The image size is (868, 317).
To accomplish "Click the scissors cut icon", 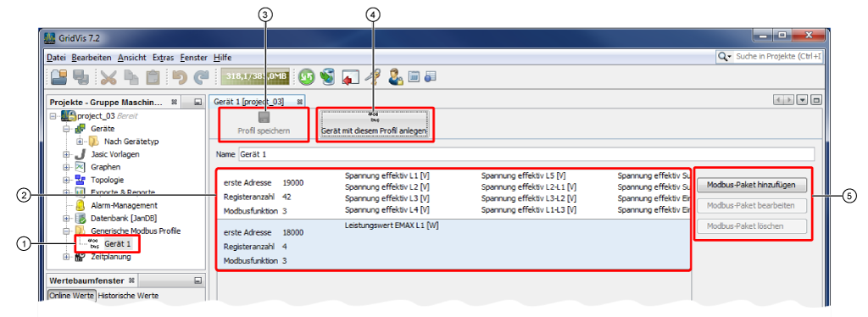I will (x=108, y=77).
